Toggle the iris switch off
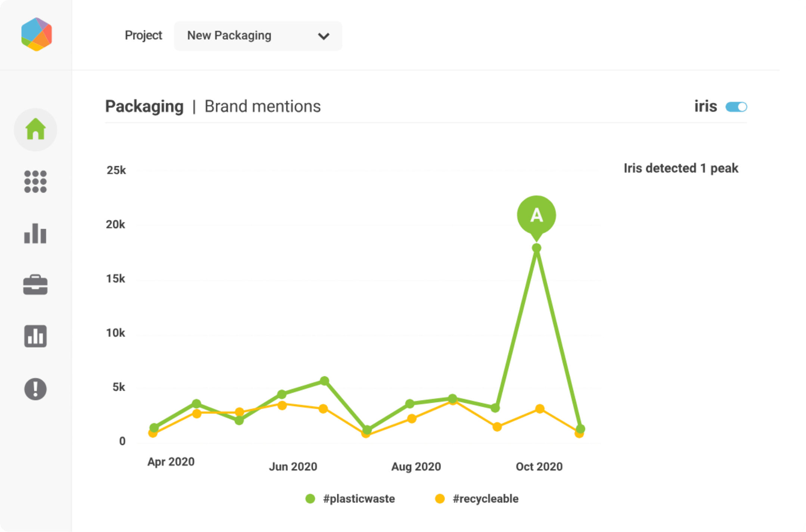Image resolution: width=806 pixels, height=532 pixels. [736, 107]
